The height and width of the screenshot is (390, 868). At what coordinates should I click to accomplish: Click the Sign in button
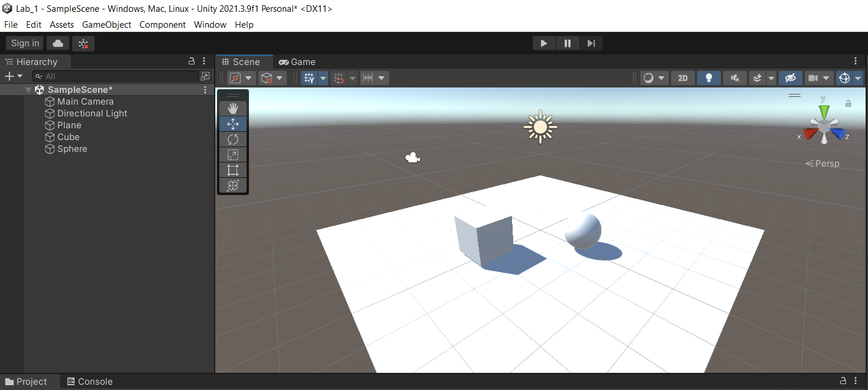coord(25,43)
